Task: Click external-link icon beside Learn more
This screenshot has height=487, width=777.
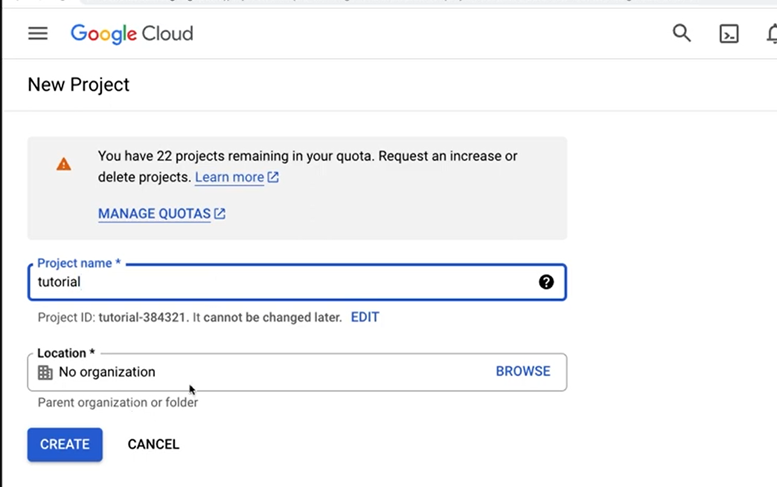Action: [x=274, y=178]
